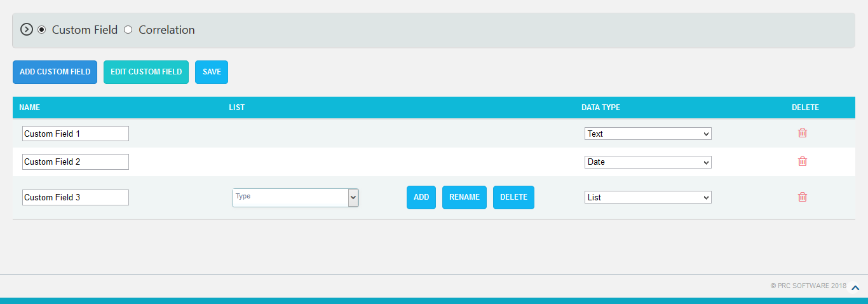Screen dimensions: 868x304
Task: Click Rename button for list item
Action: click(x=465, y=197)
